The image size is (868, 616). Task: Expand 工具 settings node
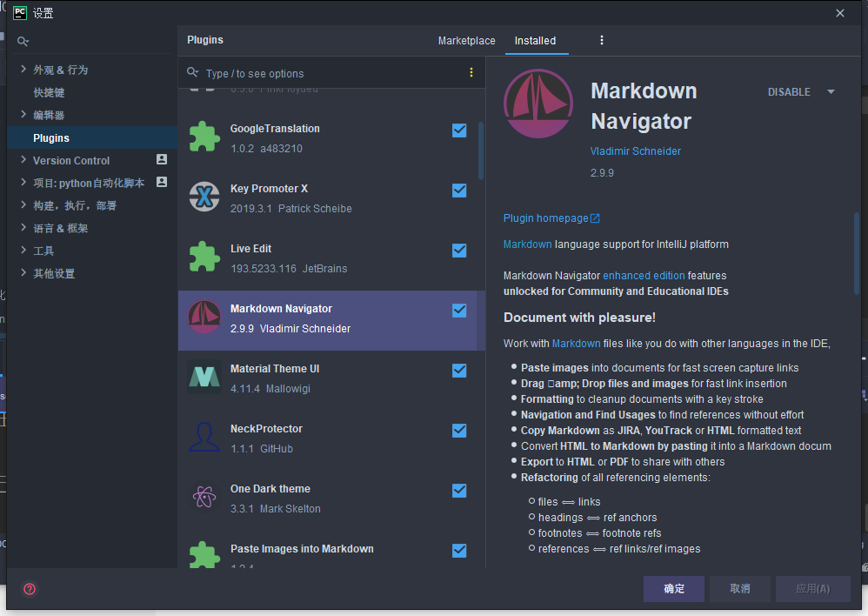click(23, 250)
